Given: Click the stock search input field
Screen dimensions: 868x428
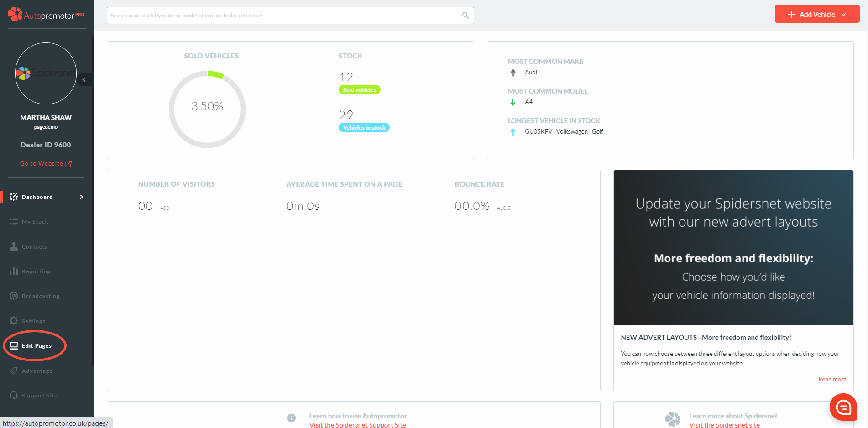Looking at the screenshot, I should point(283,16).
